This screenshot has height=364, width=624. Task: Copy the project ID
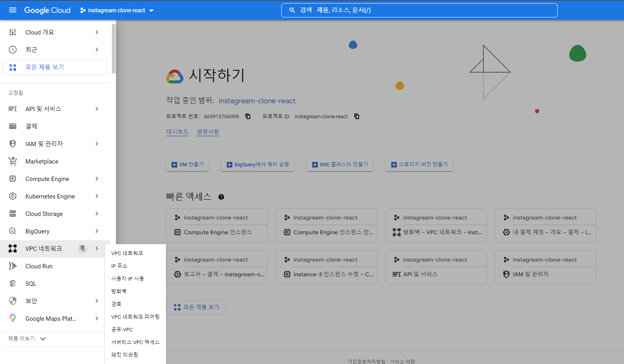[x=357, y=116]
